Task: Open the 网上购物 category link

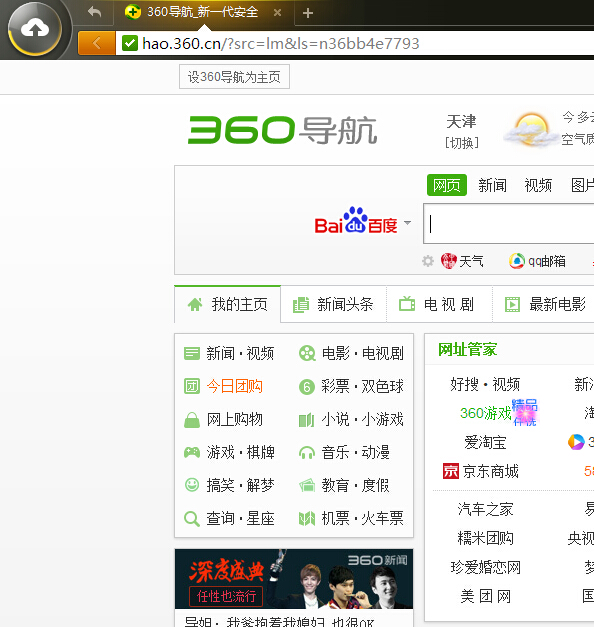Action: point(234,420)
